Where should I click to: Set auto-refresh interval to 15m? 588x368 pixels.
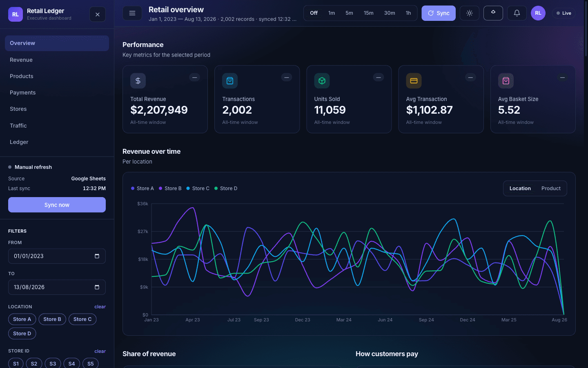[x=369, y=13]
